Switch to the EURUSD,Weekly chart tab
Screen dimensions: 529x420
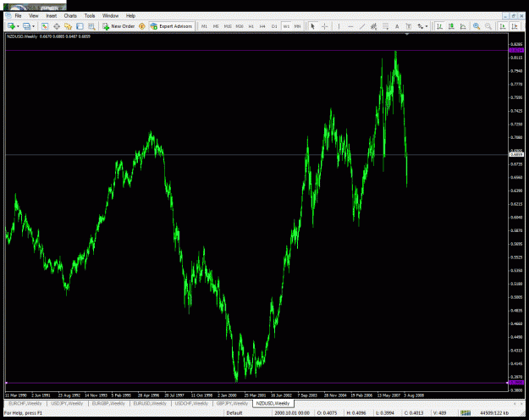coord(150,403)
